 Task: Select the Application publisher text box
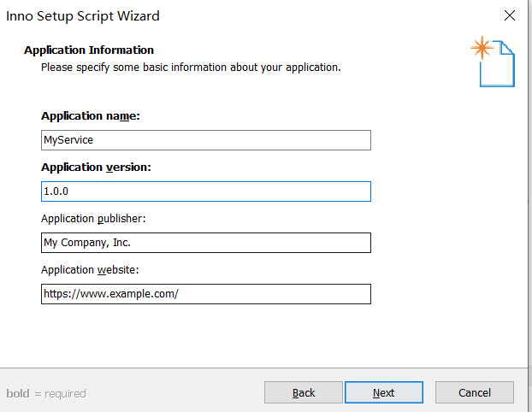tap(205, 243)
